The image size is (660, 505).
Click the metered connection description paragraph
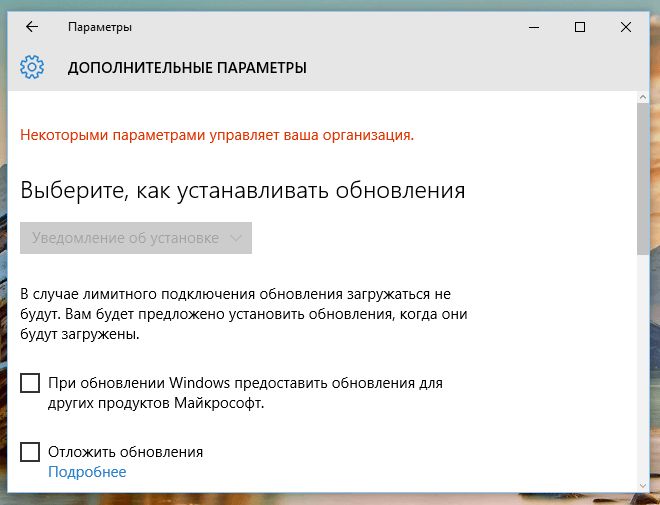tap(244, 315)
